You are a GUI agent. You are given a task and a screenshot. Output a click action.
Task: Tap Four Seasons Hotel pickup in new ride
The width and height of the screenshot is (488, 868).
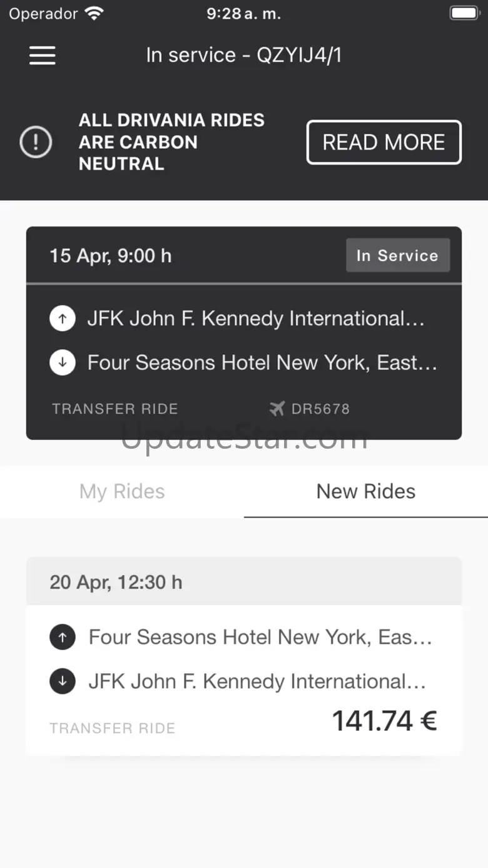click(260, 637)
